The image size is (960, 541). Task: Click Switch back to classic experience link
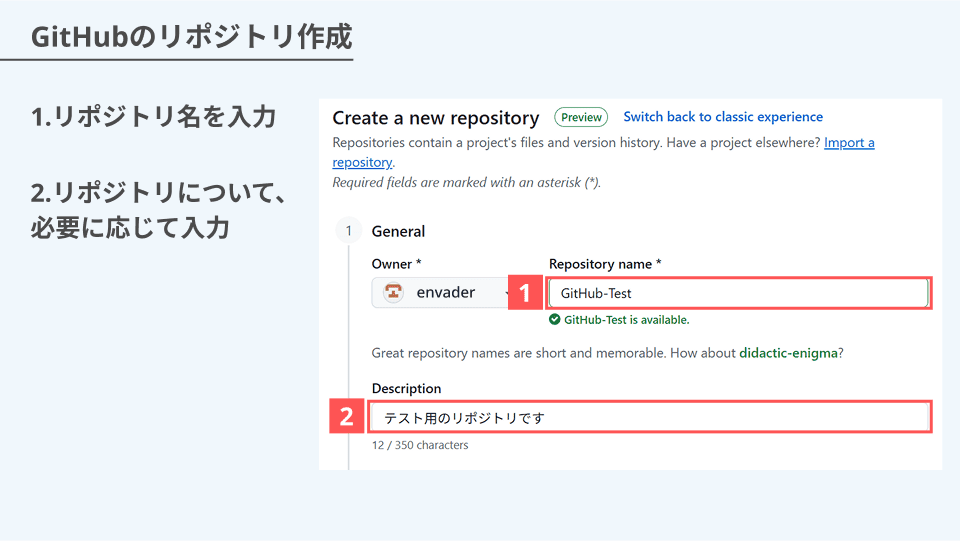coord(723,117)
